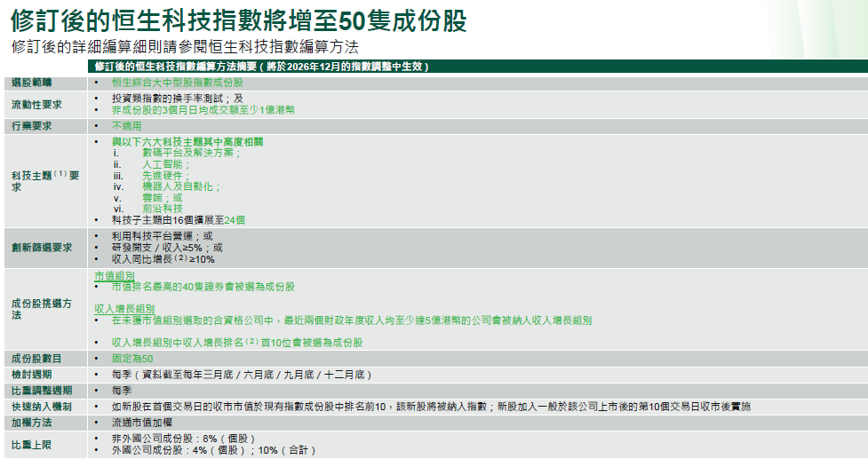Select the theme 人工智能
The image size is (868, 459).
(165, 164)
